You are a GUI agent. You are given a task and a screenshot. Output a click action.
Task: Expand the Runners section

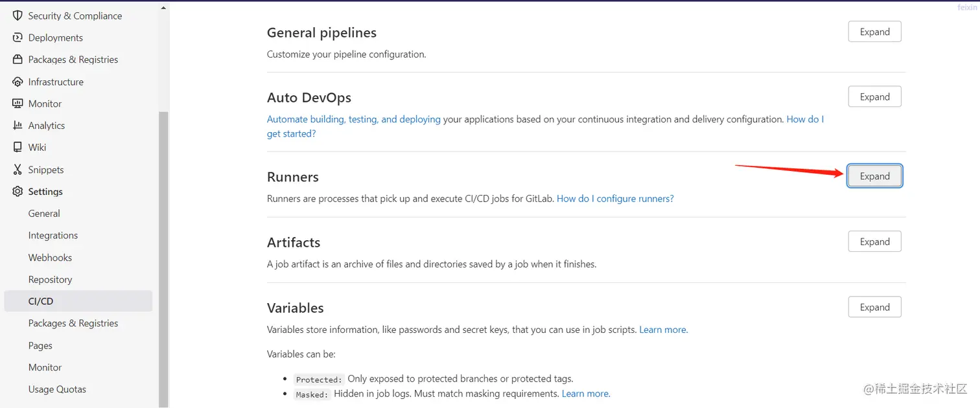(x=874, y=176)
